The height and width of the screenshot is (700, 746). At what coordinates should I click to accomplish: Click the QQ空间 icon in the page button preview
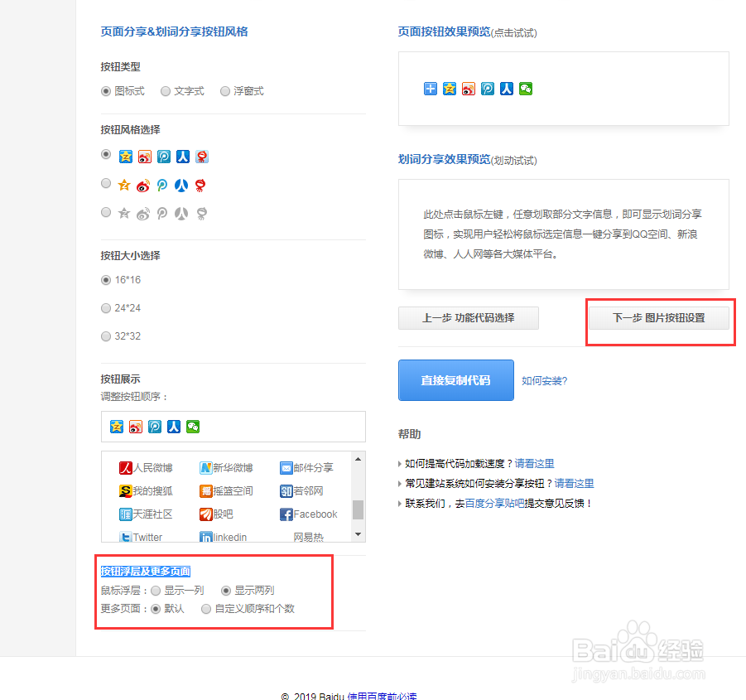tap(449, 89)
